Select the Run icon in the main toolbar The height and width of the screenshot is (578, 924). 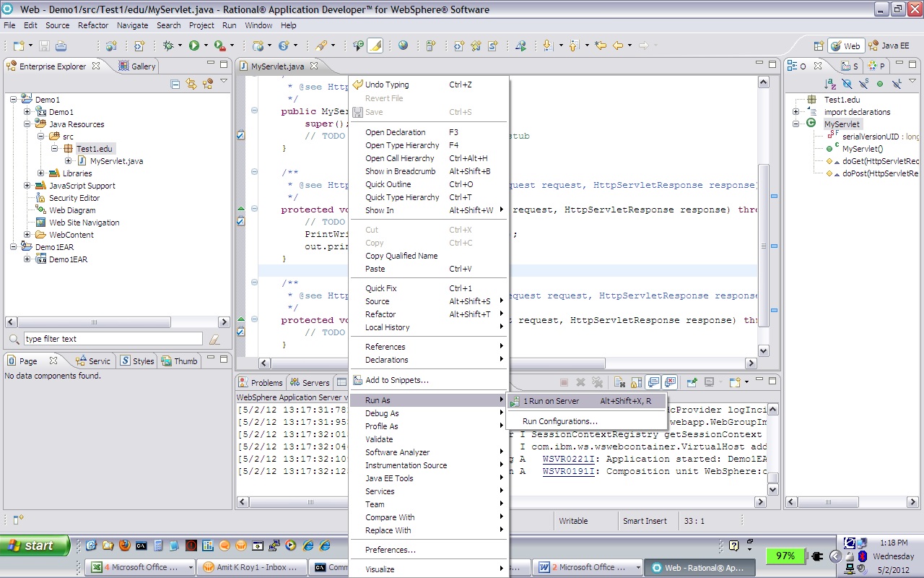pyautogui.click(x=194, y=46)
